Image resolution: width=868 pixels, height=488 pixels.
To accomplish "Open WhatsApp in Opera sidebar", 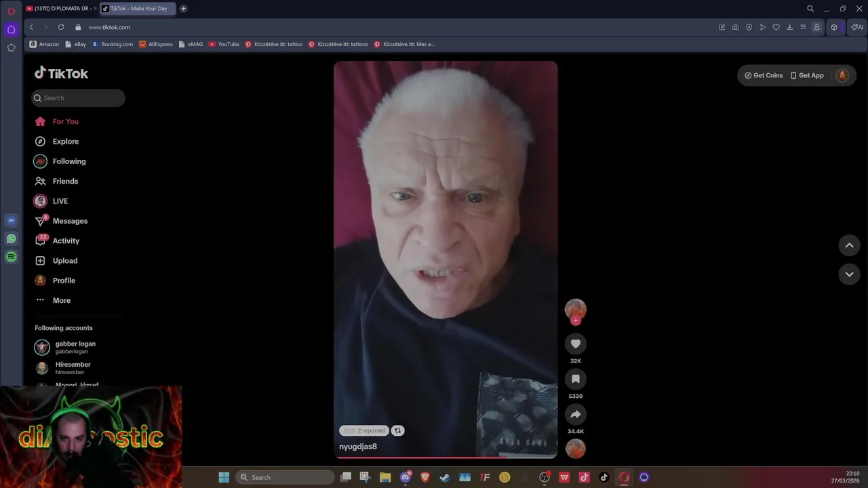I will (x=11, y=239).
